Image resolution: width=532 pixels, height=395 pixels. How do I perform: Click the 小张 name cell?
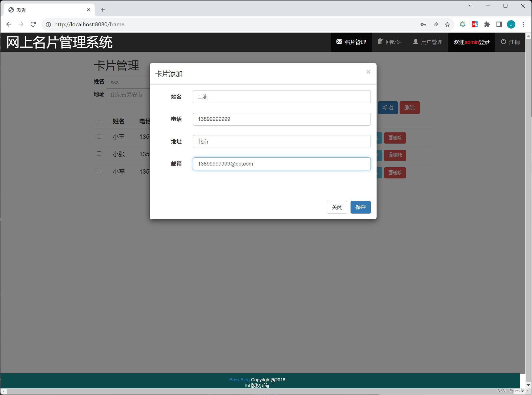[x=119, y=154]
